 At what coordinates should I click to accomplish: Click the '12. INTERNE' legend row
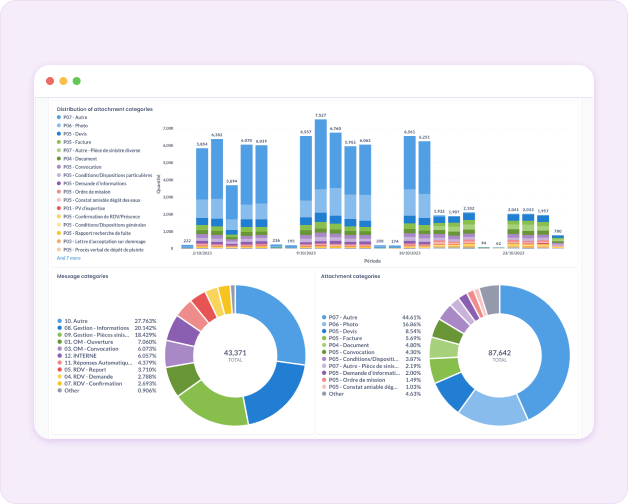(x=107, y=356)
